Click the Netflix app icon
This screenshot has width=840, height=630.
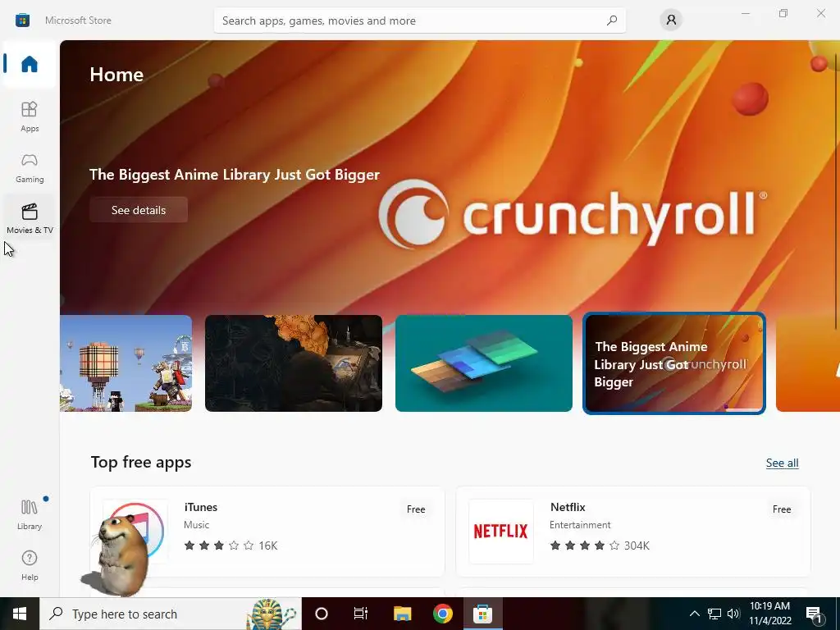[x=501, y=531]
